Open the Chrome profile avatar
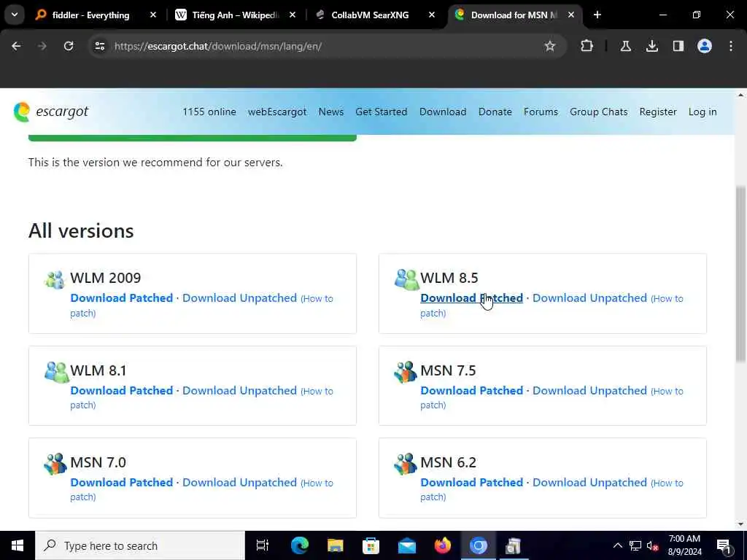Viewport: 747px width, 560px height. click(704, 46)
